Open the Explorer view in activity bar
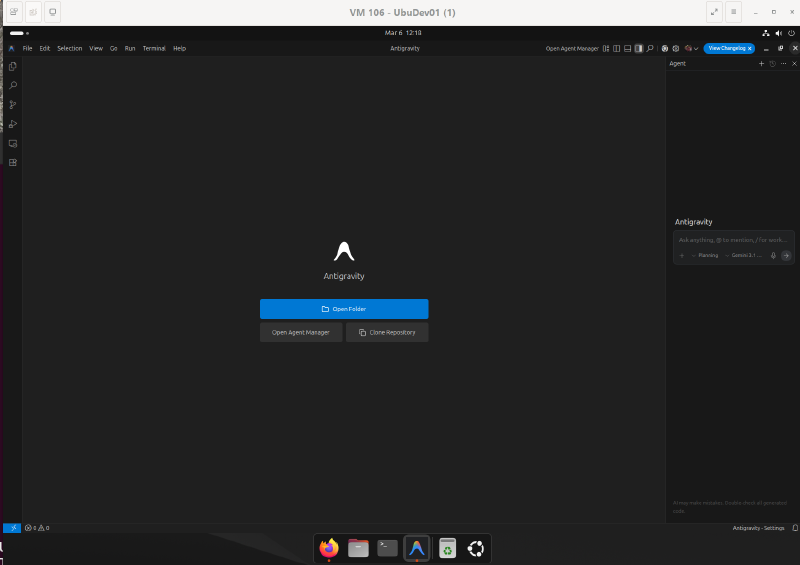 coord(13,66)
